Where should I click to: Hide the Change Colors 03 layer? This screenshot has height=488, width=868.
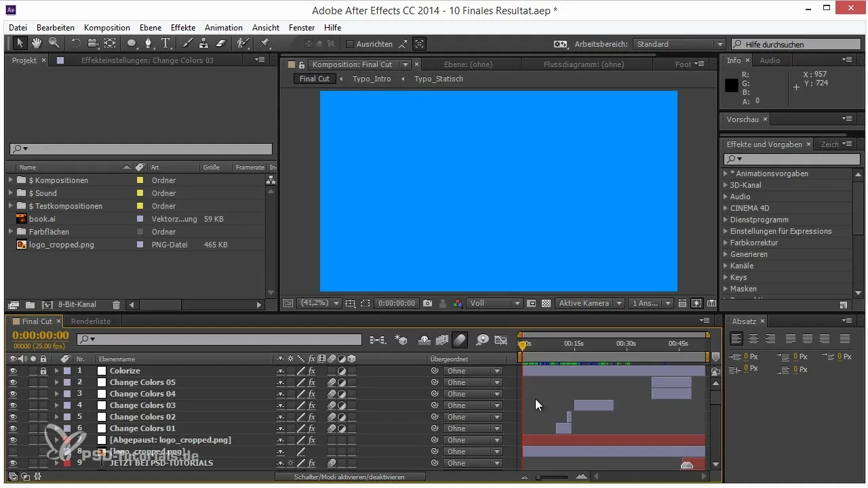13,405
